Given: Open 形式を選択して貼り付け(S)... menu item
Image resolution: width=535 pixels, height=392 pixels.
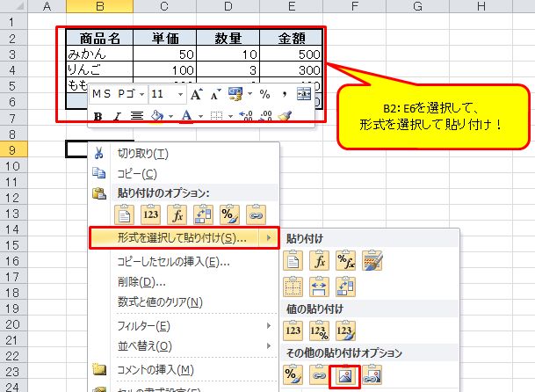Looking at the screenshot, I should [x=184, y=238].
